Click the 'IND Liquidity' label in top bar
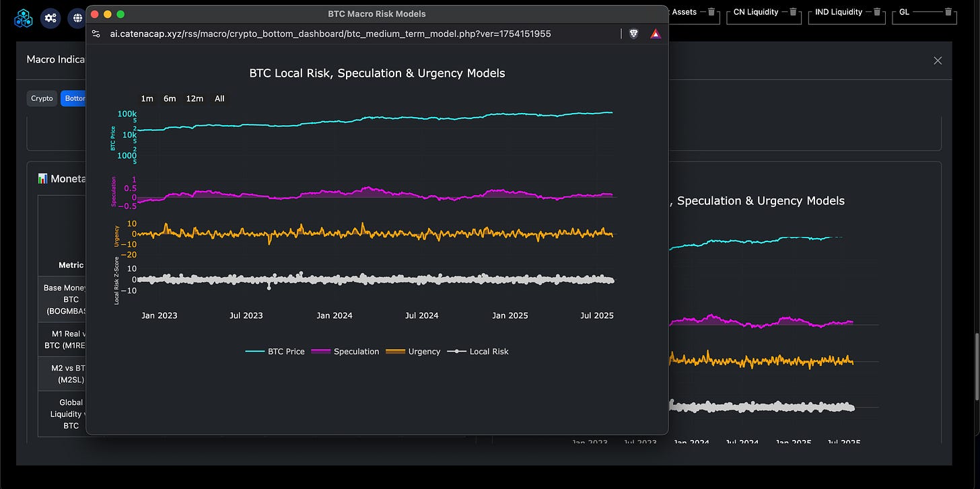The image size is (980, 489). point(839,11)
